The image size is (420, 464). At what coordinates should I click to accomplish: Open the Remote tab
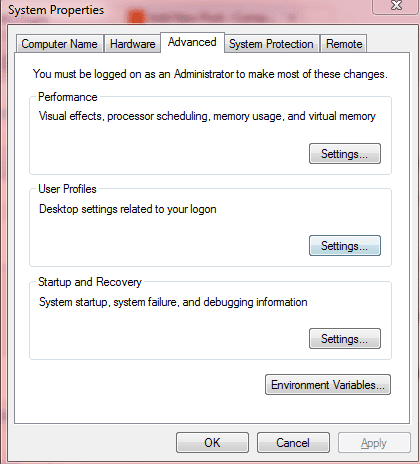point(344,44)
